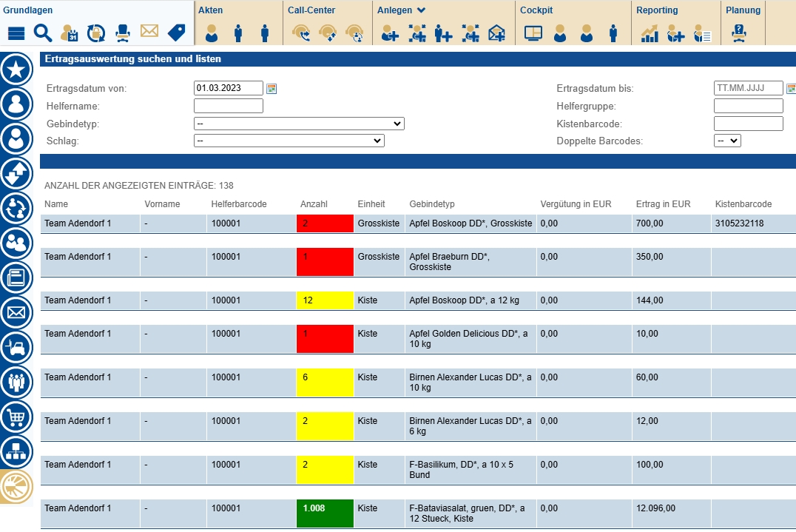Click the lock refresh icon in Grundlagen
This screenshot has height=532, width=796.
(x=96, y=33)
